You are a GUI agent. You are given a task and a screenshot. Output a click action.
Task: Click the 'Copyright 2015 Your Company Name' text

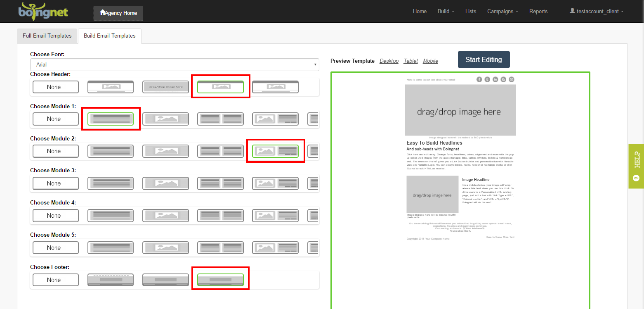point(428,239)
